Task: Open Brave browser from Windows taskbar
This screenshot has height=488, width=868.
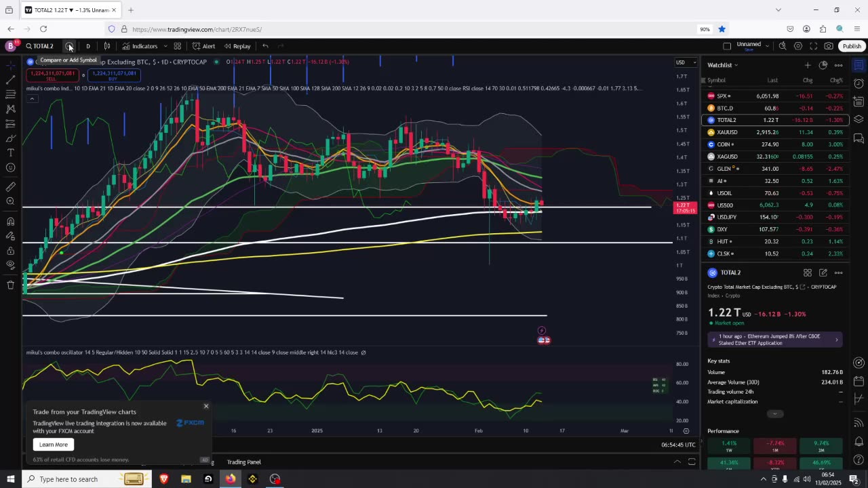Action: coord(163,479)
